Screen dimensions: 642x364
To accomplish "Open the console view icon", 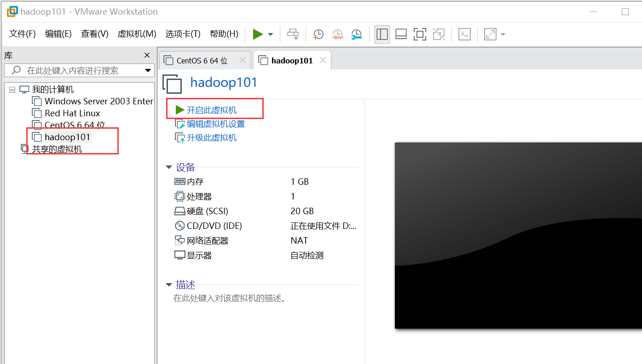I will (465, 34).
